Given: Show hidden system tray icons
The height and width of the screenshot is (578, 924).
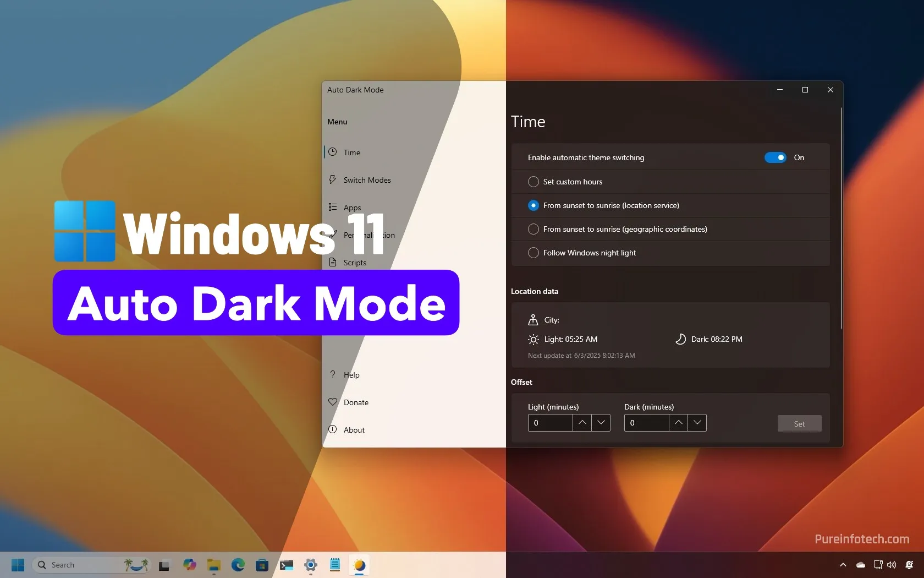Looking at the screenshot, I should pos(843,565).
